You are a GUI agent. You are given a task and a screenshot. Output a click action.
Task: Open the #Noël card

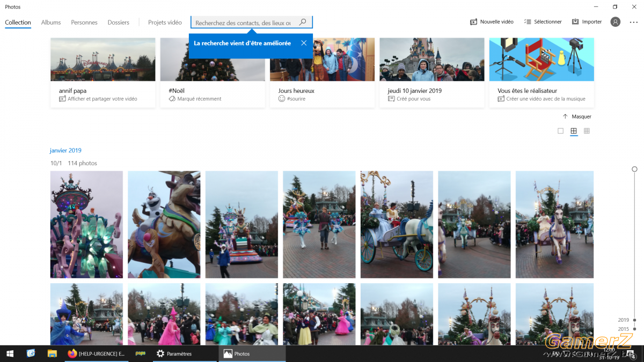pos(213,72)
